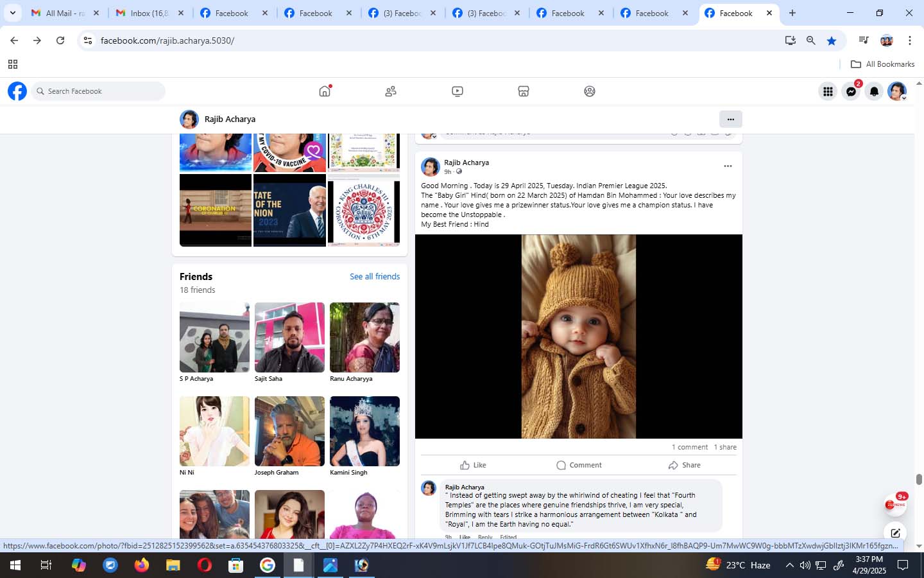The height and width of the screenshot is (578, 924).
Task: Open Kamini Singh friend thumbnail
Action: click(x=364, y=431)
